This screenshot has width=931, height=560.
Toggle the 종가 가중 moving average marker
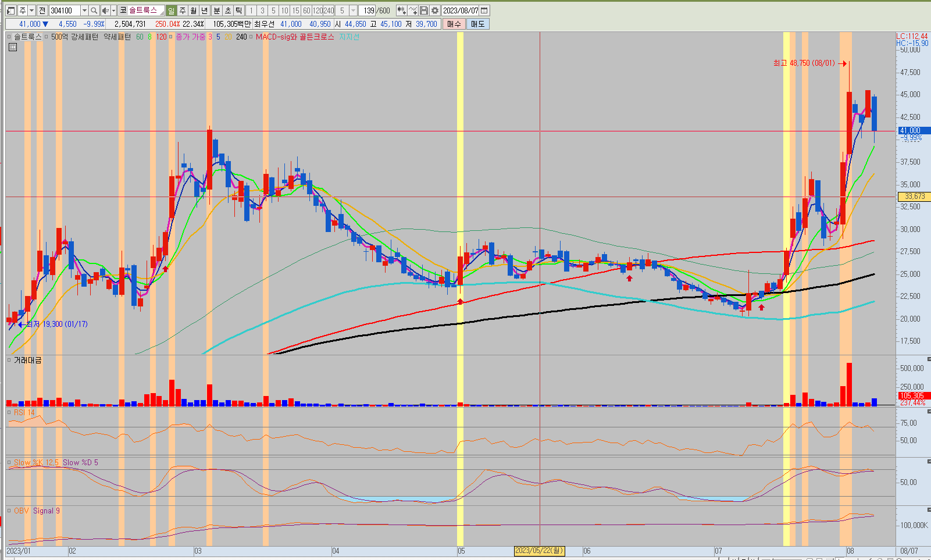(171, 37)
